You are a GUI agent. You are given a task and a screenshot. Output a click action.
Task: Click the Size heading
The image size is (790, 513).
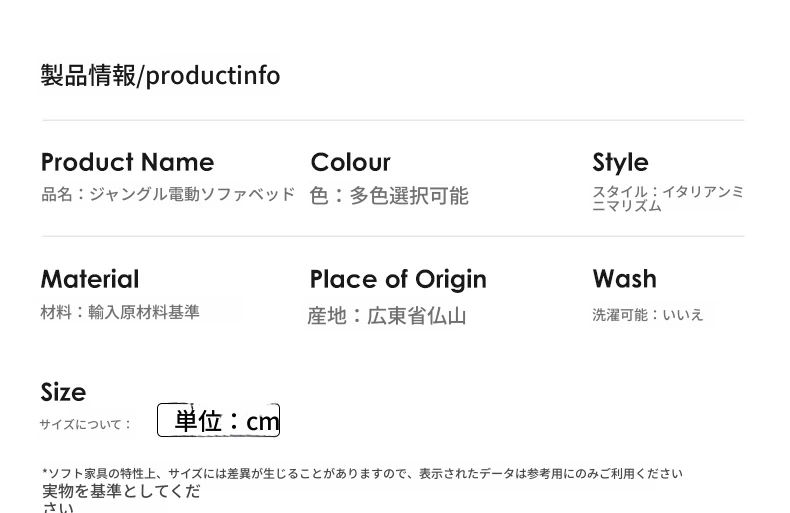point(63,392)
